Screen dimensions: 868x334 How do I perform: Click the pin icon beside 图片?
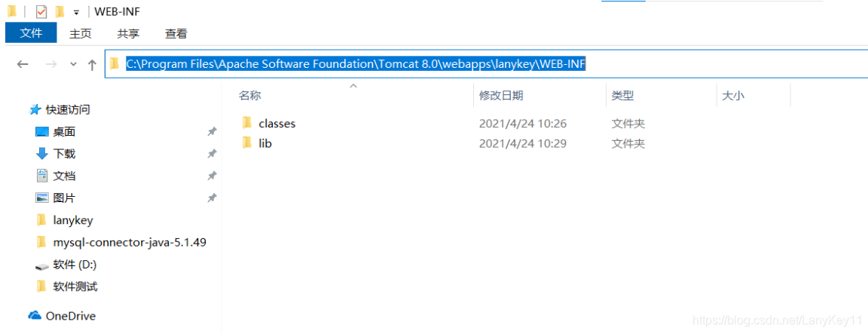[212, 198]
